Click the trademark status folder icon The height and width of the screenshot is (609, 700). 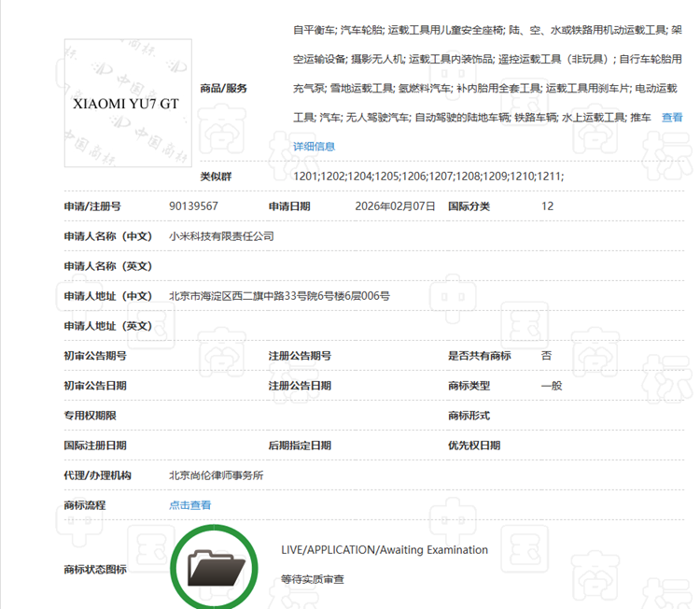[x=215, y=567]
